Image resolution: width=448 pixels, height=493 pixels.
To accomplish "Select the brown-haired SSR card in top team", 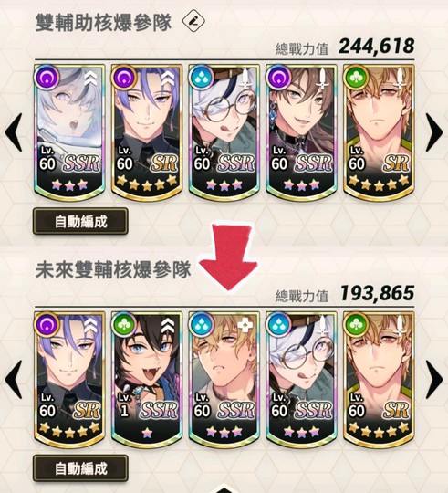I will 301,132.
